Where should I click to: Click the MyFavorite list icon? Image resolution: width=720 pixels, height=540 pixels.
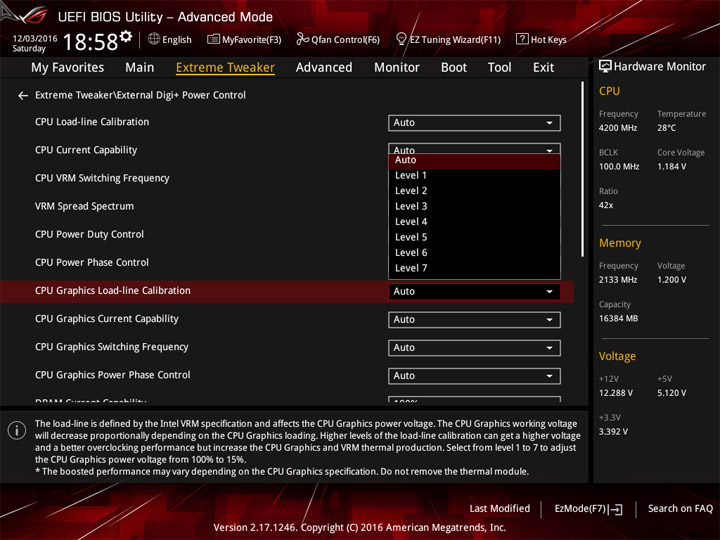pos(213,39)
